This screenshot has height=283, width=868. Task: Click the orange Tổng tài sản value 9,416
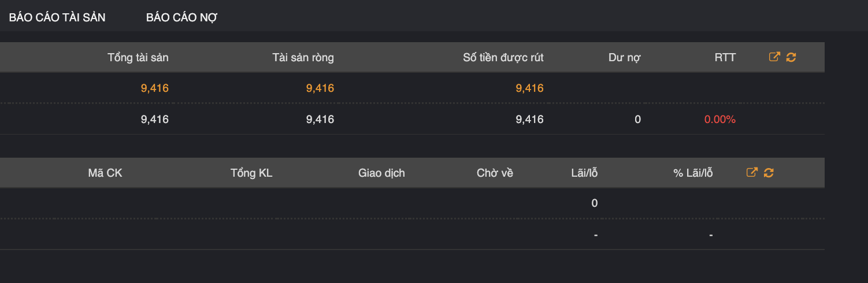pyautogui.click(x=155, y=88)
